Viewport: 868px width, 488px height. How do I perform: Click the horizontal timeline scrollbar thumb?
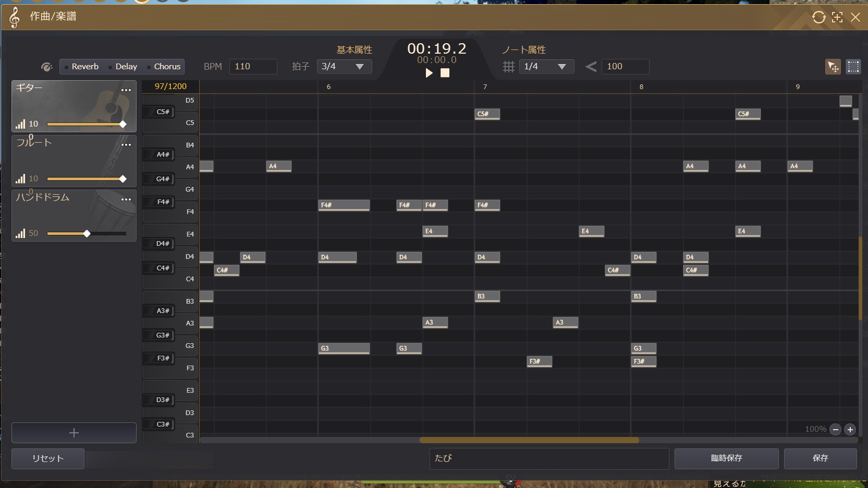tap(529, 440)
